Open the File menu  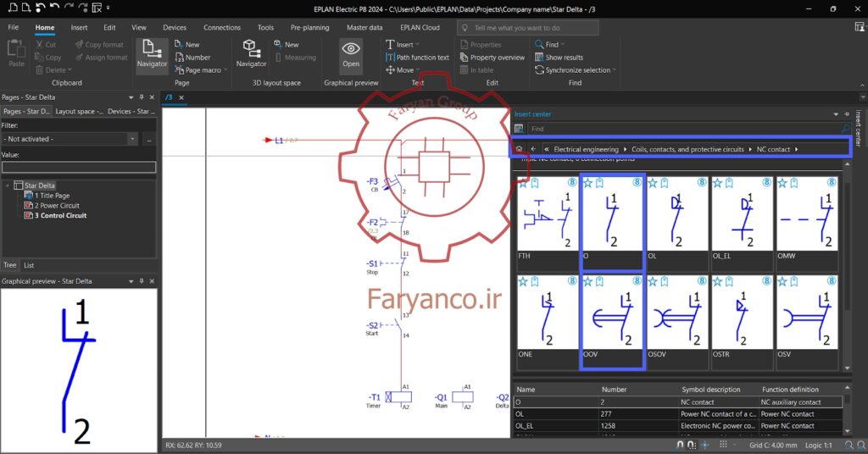click(14, 27)
